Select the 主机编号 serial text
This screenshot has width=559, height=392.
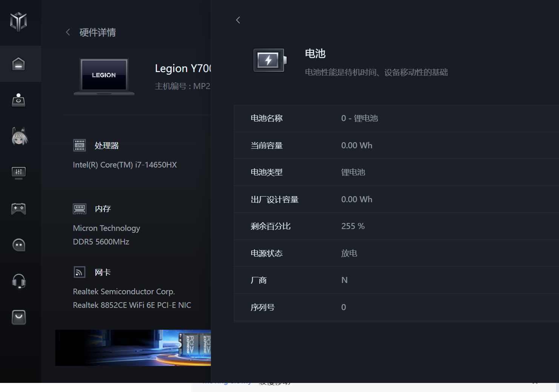tap(183, 86)
